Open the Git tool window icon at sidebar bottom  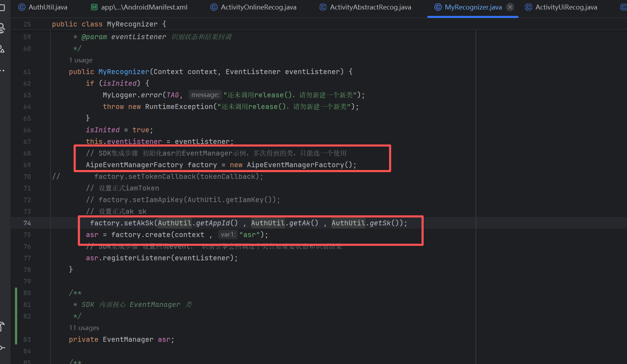coord(2,347)
